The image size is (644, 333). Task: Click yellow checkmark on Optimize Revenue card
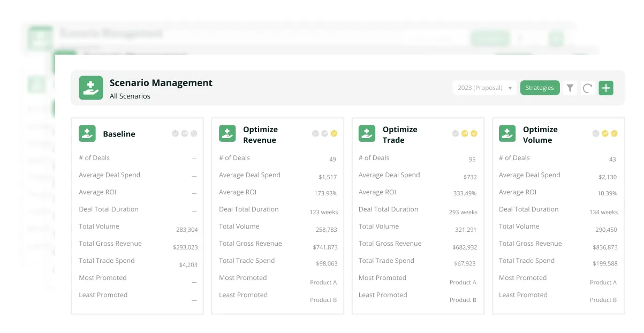point(334,133)
